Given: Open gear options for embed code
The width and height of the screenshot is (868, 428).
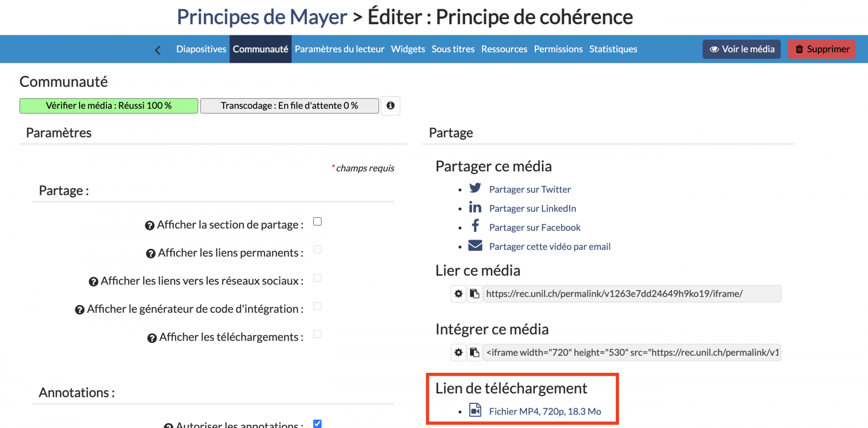Looking at the screenshot, I should tap(458, 353).
